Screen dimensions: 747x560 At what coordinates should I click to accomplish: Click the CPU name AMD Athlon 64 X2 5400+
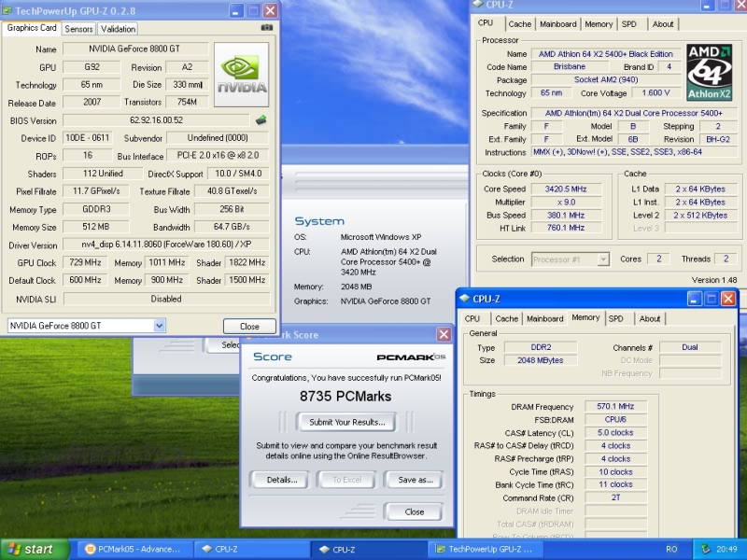click(x=605, y=54)
